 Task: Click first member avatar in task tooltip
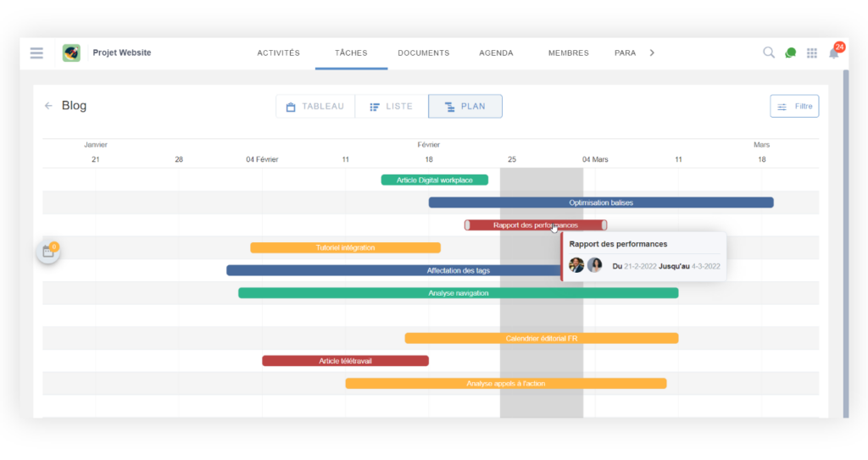point(576,265)
